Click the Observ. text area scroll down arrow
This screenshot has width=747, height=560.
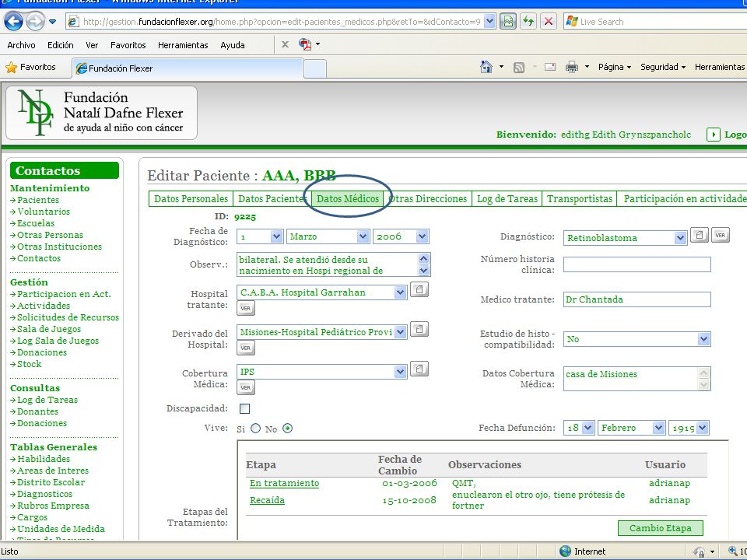tap(423, 271)
